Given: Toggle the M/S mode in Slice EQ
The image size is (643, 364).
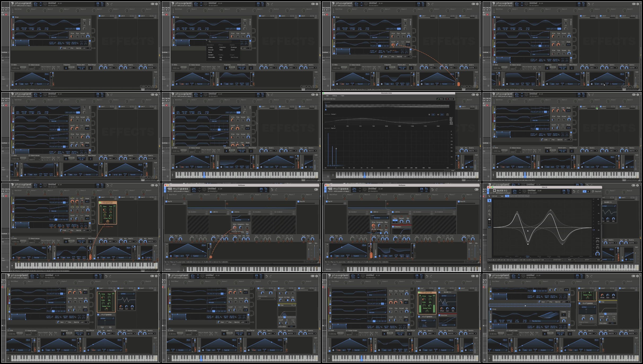Looking at the screenshot, I should [489, 227].
